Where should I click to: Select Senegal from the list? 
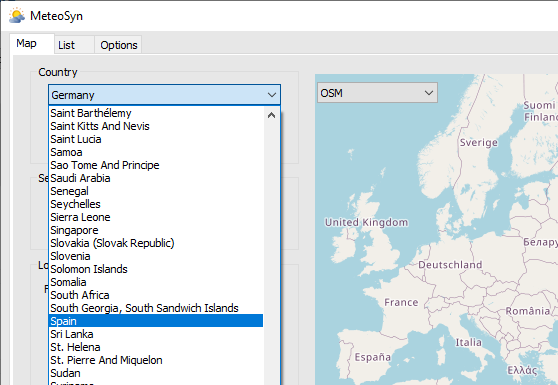click(156, 191)
